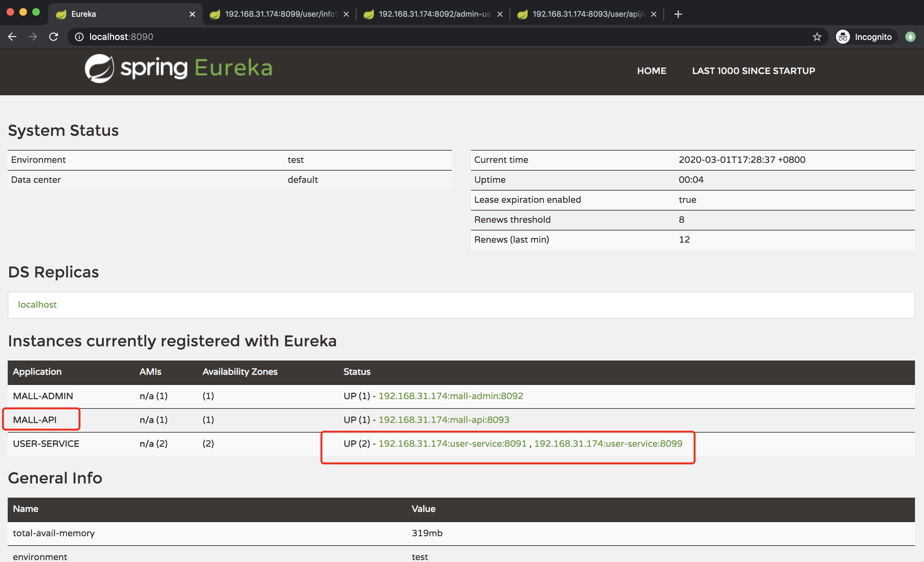Click the forward navigation arrow

(x=32, y=36)
